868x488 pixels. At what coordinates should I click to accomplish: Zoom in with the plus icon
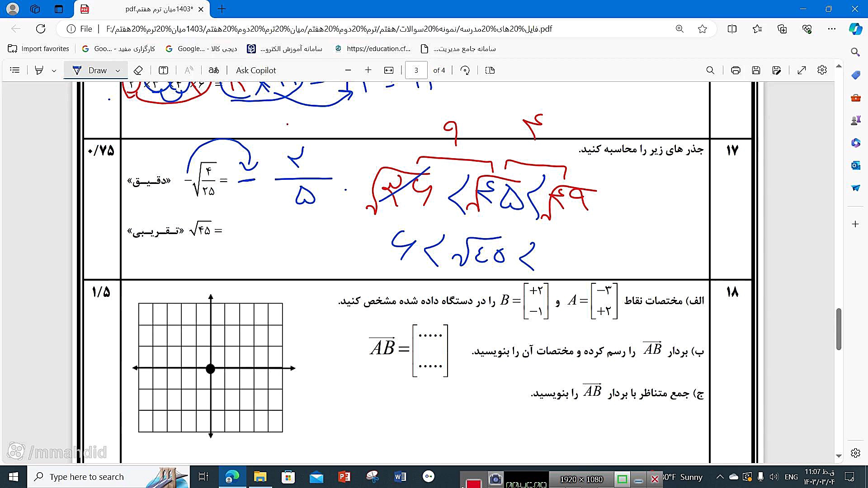click(x=368, y=70)
